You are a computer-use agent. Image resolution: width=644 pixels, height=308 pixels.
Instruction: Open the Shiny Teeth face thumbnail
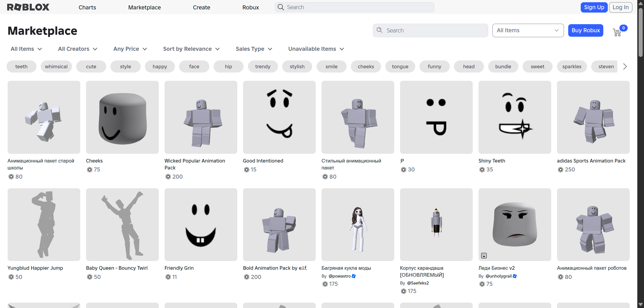(x=515, y=117)
